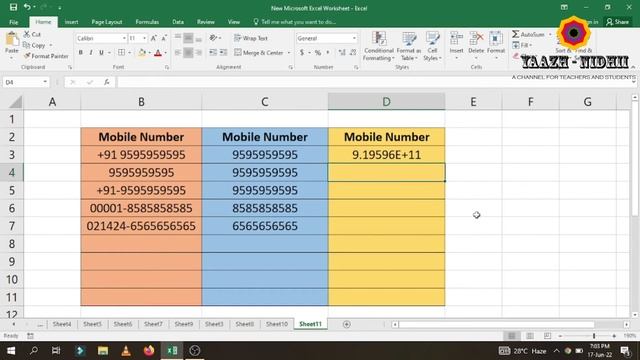Image resolution: width=640 pixels, height=360 pixels.
Task: Click the Cut scissors icon
Action: click(x=27, y=34)
